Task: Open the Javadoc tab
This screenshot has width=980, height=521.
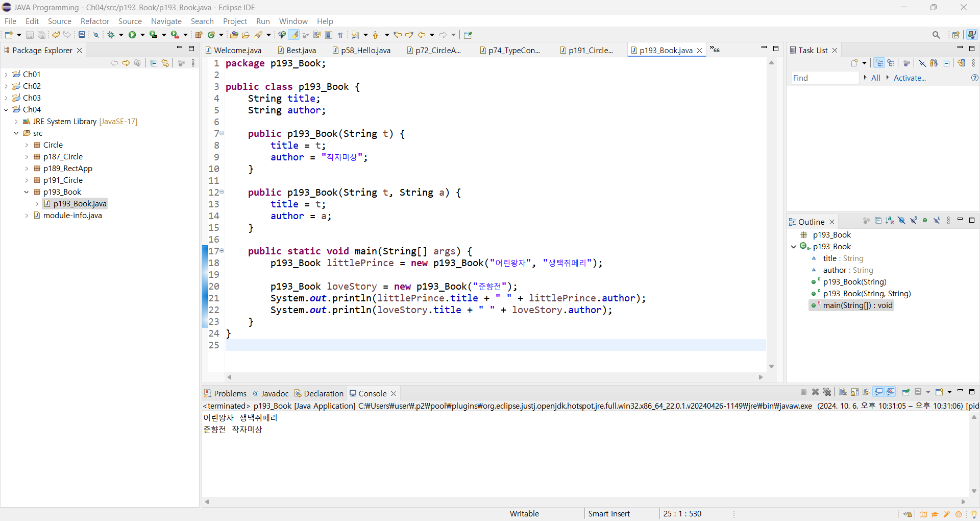Action: 271,393
